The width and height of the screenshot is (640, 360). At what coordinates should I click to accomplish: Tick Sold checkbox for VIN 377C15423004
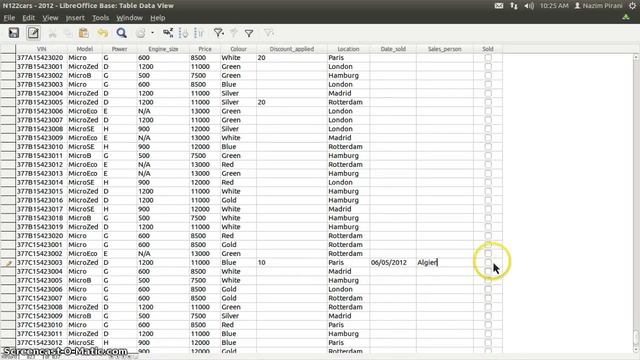(x=488, y=271)
